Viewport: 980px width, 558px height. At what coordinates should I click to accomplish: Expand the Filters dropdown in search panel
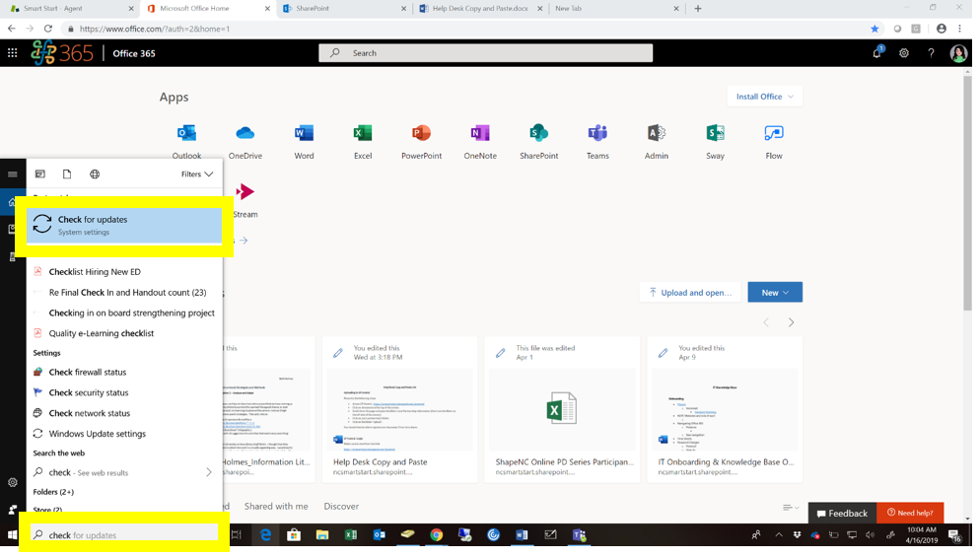tap(197, 174)
